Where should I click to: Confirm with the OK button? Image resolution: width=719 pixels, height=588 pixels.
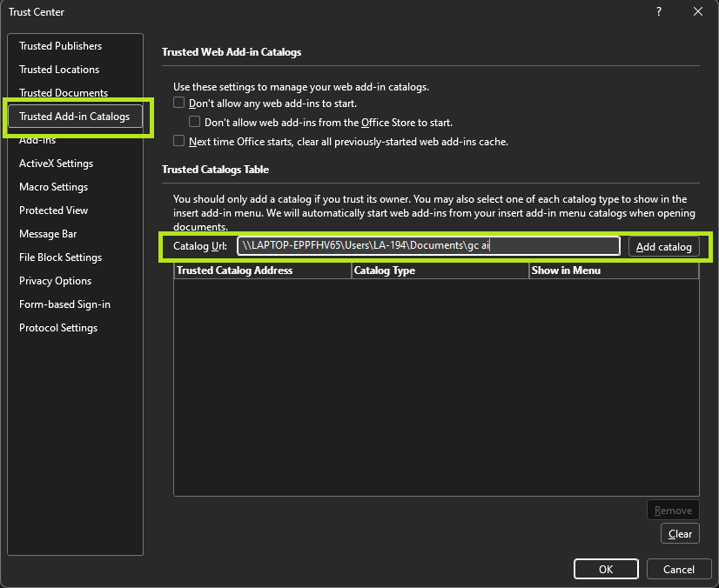click(606, 569)
